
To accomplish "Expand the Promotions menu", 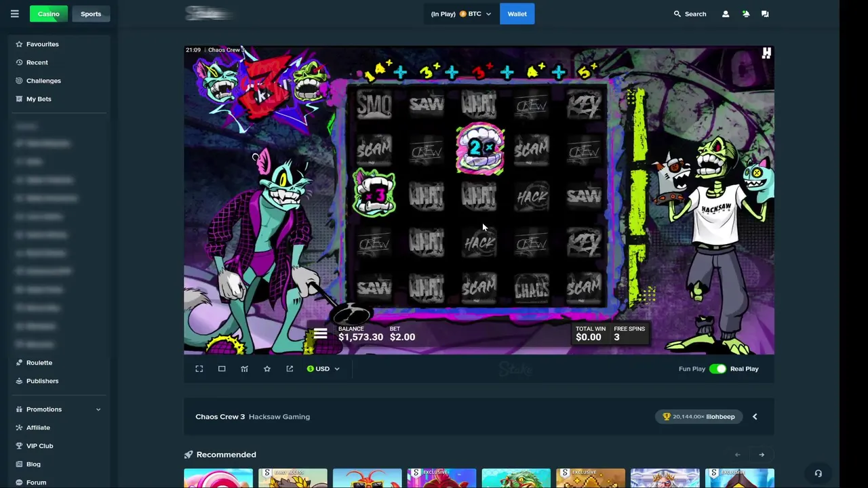I will coord(58,409).
